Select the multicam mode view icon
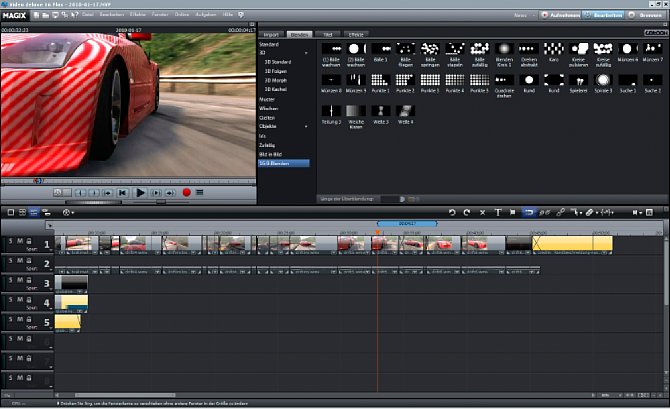Screen dimensions: 670x409 [x=46, y=212]
